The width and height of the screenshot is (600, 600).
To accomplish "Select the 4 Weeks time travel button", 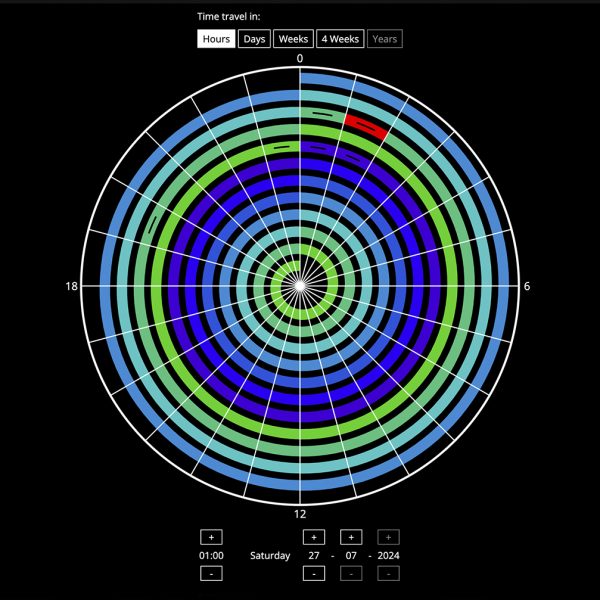I will click(x=339, y=39).
